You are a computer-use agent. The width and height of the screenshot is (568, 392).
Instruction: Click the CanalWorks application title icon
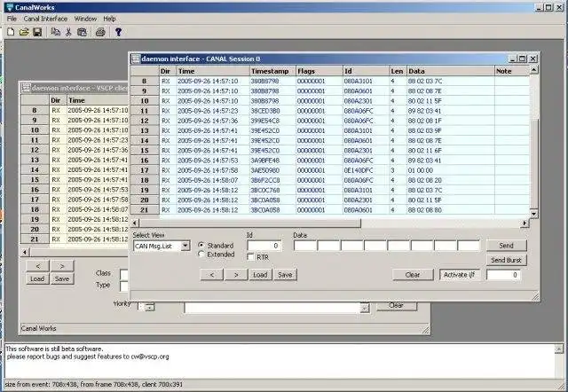10,7
